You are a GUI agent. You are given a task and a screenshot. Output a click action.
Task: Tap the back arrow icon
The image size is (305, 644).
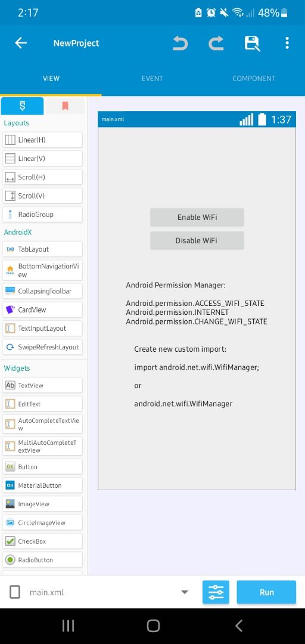tap(20, 43)
